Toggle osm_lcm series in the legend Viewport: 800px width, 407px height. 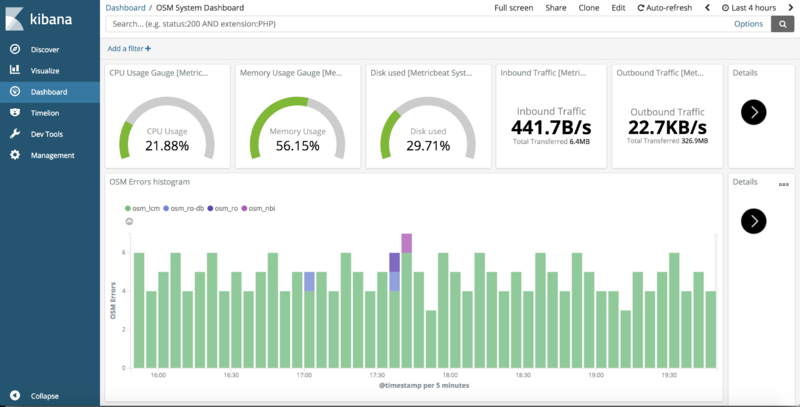click(x=143, y=207)
